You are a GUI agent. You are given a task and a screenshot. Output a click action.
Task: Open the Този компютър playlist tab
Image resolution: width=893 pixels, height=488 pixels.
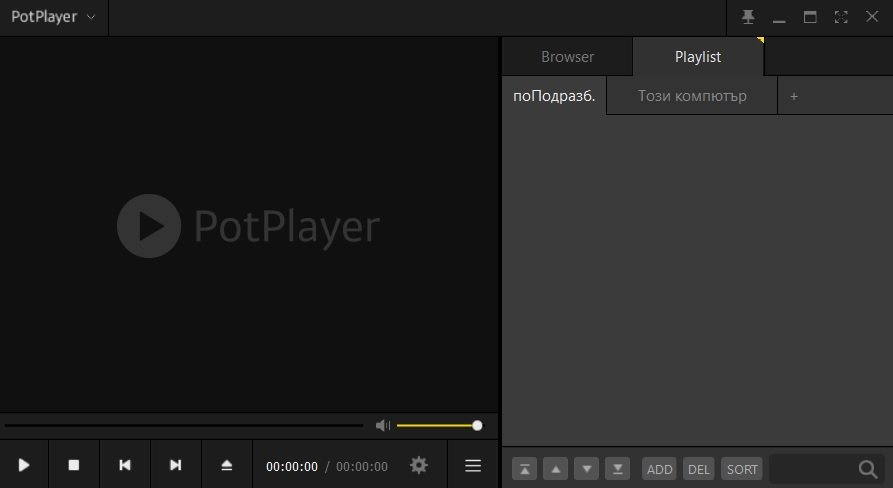[692, 97]
